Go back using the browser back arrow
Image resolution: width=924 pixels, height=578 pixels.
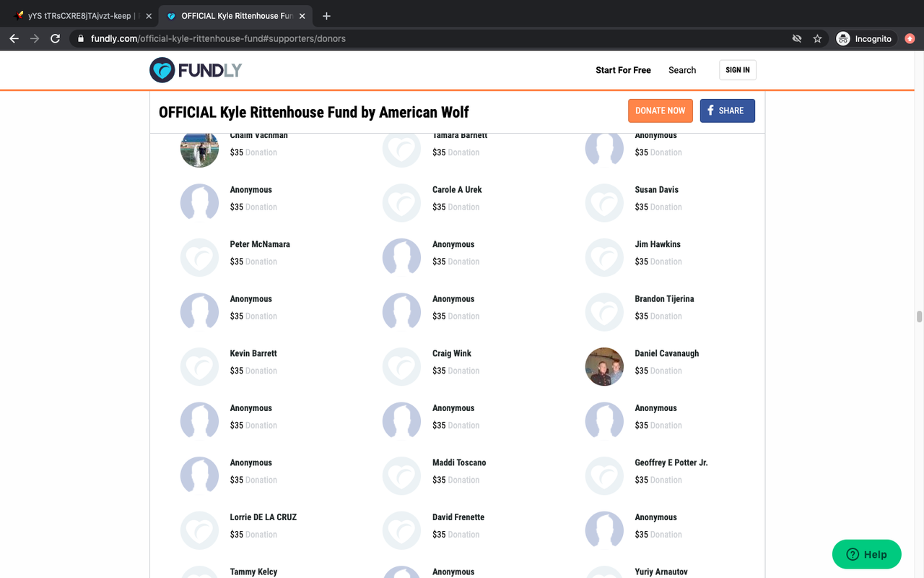pyautogui.click(x=14, y=38)
